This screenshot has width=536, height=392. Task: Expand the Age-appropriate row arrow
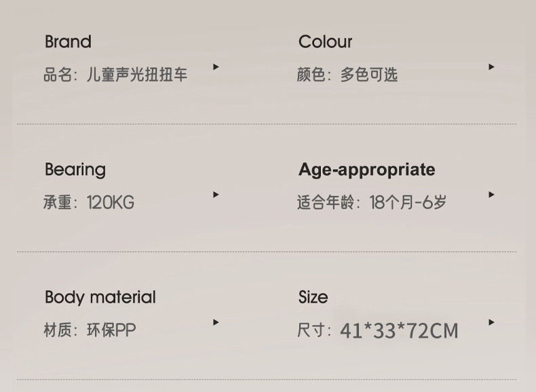coord(491,195)
